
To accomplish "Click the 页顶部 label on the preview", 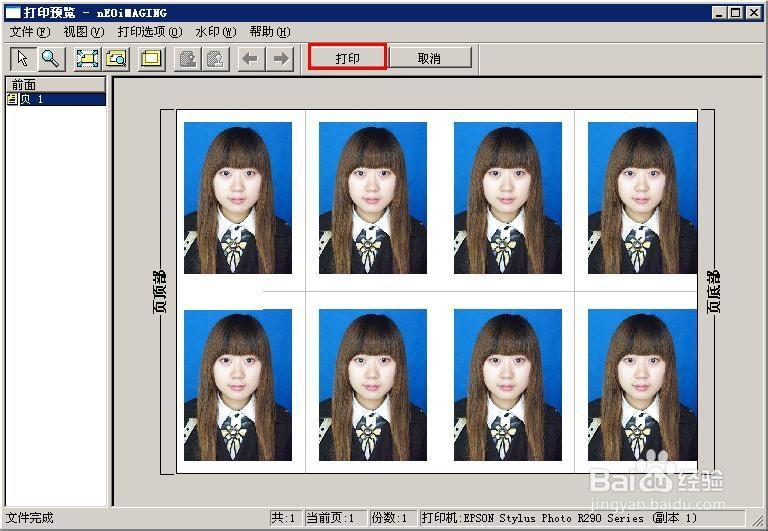I will 160,291.
